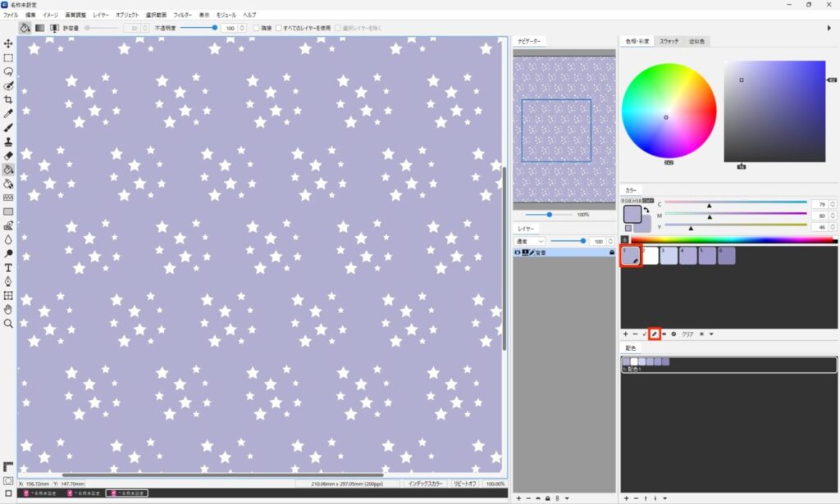
Task: Swap foreground and background colors
Action: coord(646,210)
